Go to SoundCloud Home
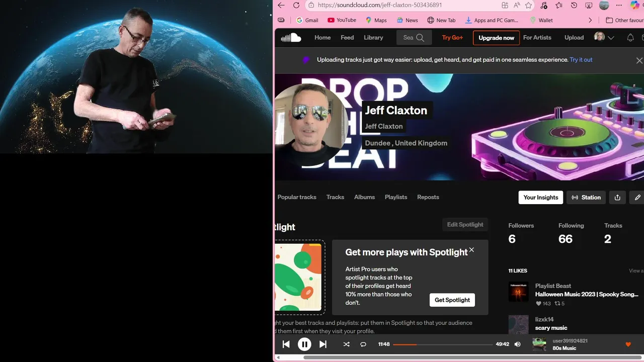Image resolution: width=644 pixels, height=362 pixels. (323, 38)
